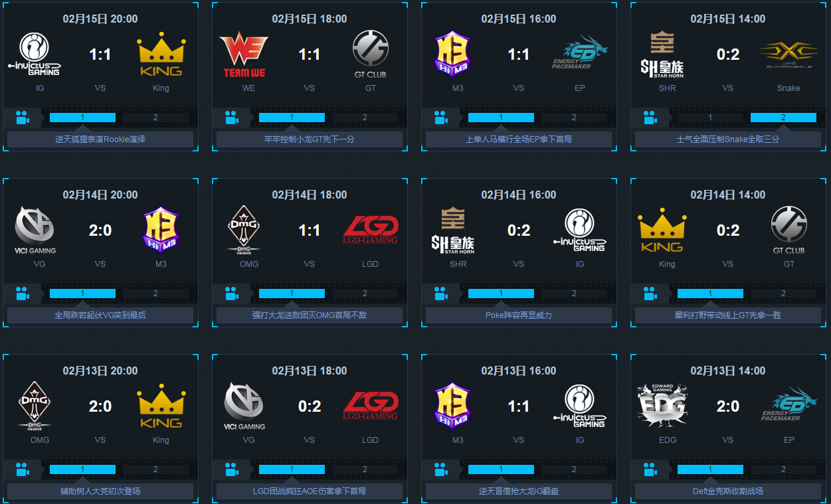Switch to game 2 in VG vs M3 match
The height and width of the screenshot is (504, 831).
155,294
